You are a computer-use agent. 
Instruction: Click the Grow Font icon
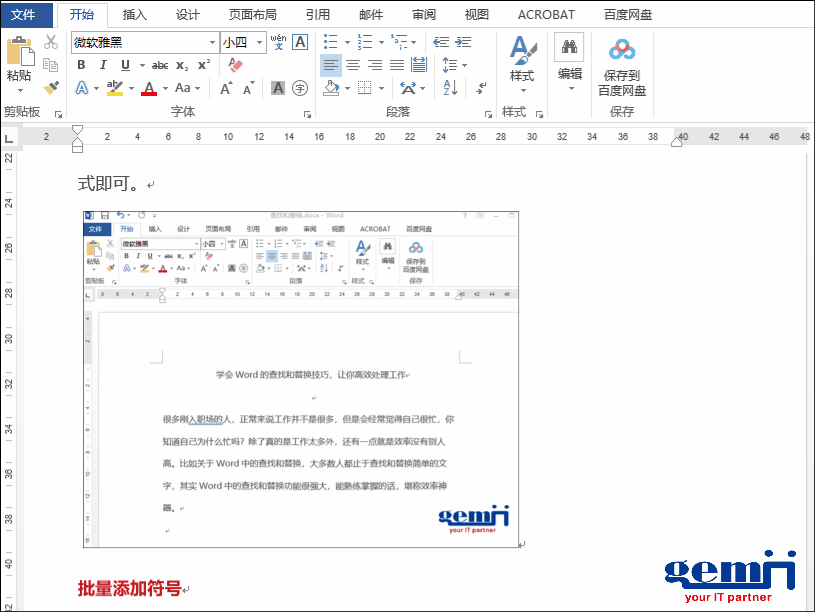[226, 88]
